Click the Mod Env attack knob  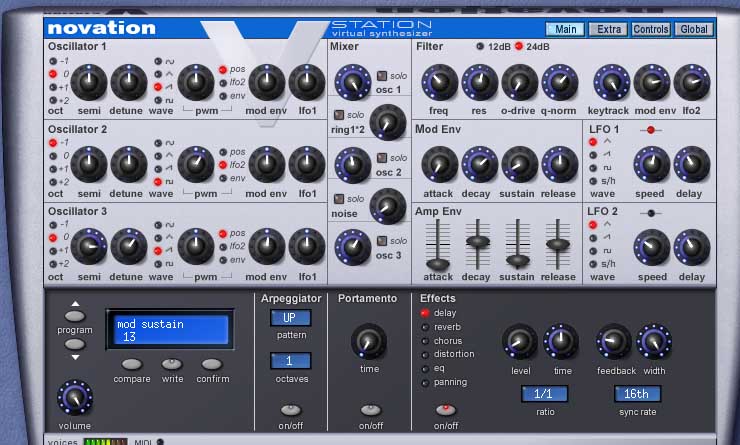(439, 164)
